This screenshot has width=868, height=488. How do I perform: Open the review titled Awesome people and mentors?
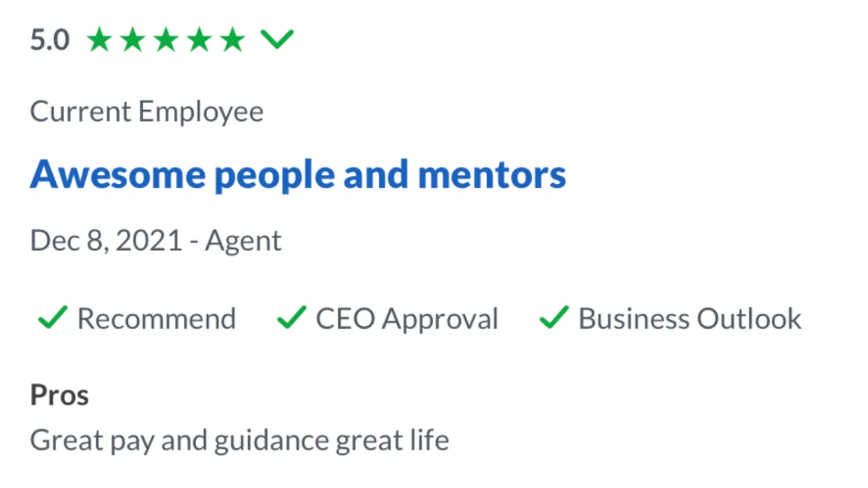click(x=297, y=174)
